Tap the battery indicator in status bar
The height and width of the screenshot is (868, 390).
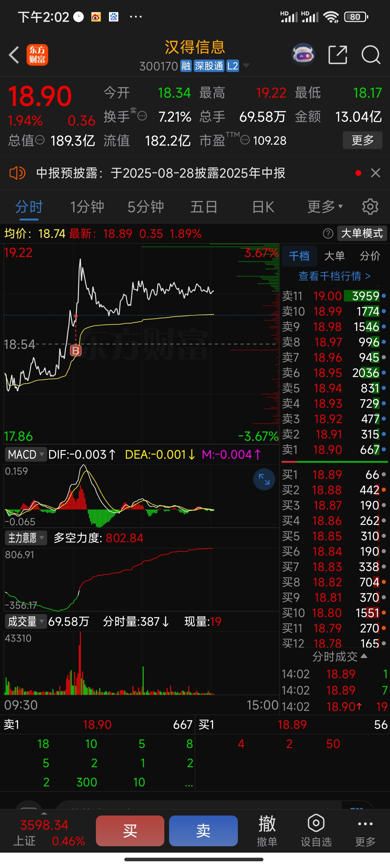356,17
